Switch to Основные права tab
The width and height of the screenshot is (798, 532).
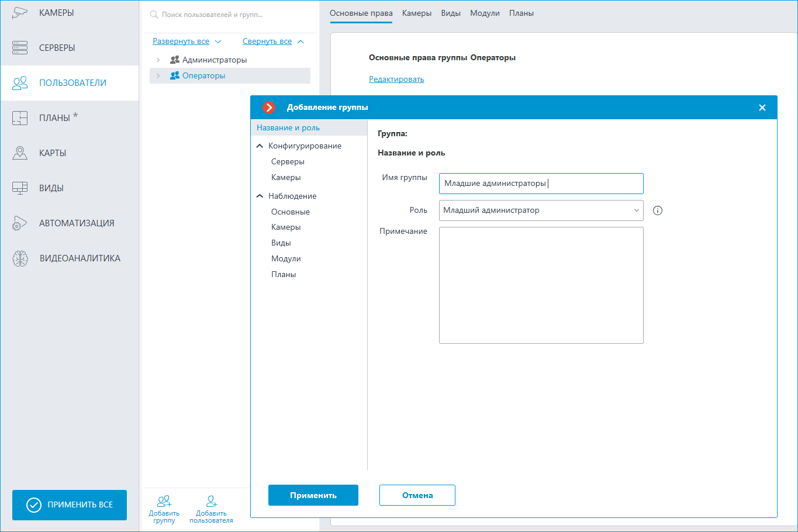pos(361,13)
